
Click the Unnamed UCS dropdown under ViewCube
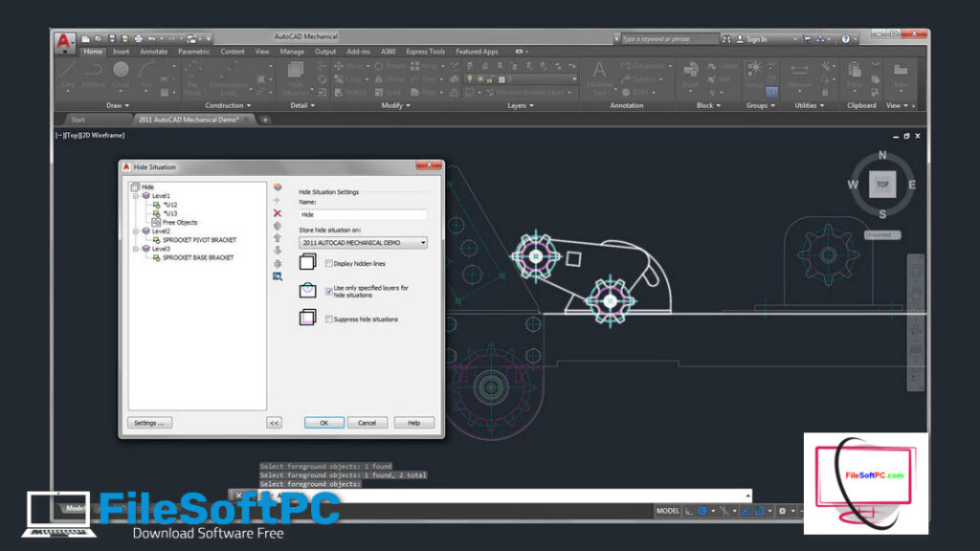point(882,235)
